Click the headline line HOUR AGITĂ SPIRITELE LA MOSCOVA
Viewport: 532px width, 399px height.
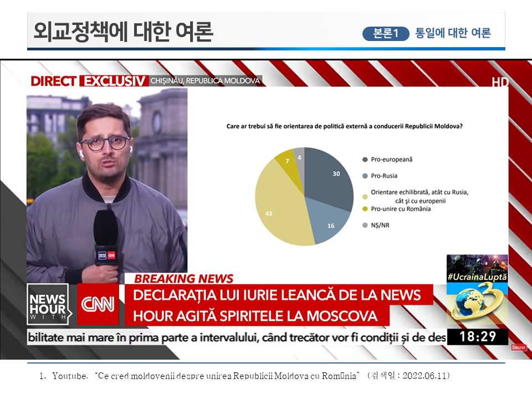click(x=255, y=316)
